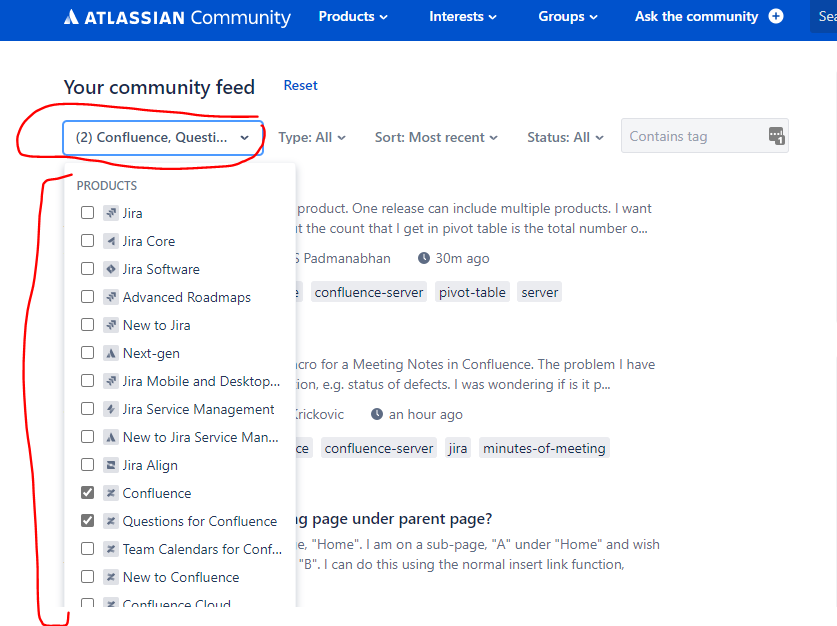
Task: Click the Atlassian Community logo
Action: (177, 17)
